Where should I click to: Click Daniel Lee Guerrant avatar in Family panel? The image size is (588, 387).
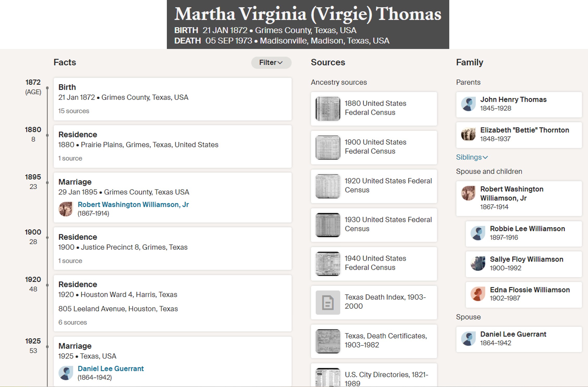(x=468, y=339)
